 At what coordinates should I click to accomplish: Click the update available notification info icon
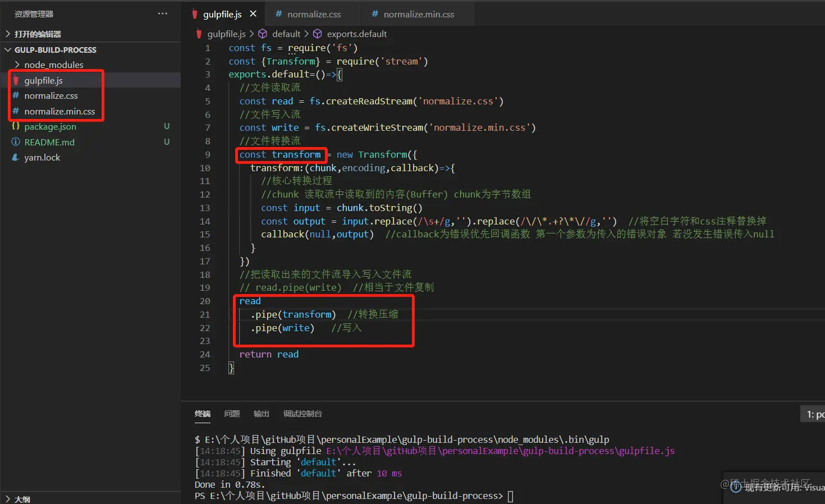click(736, 487)
